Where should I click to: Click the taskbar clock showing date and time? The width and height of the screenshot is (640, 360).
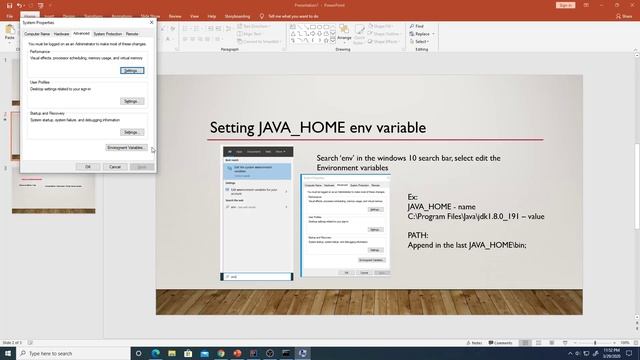click(x=611, y=353)
